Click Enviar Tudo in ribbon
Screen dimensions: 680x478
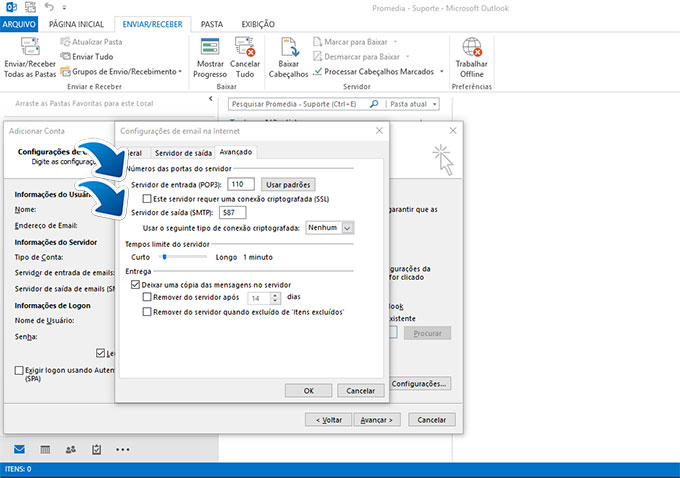click(87, 56)
